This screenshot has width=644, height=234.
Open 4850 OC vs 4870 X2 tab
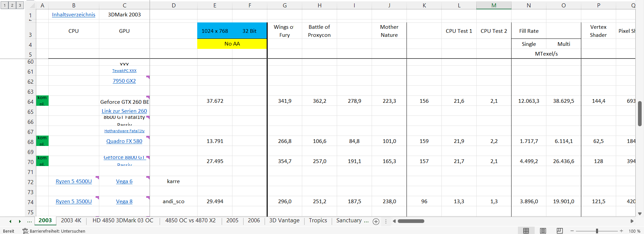coord(190,220)
